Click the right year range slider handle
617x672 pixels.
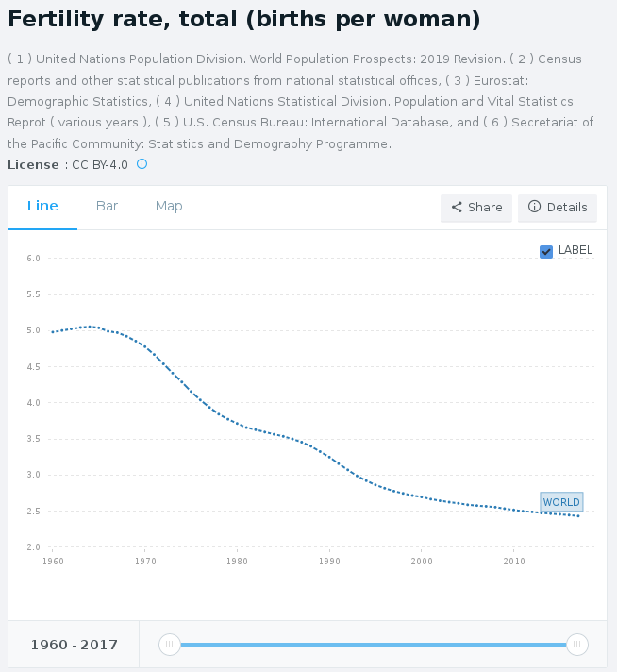coord(577,645)
